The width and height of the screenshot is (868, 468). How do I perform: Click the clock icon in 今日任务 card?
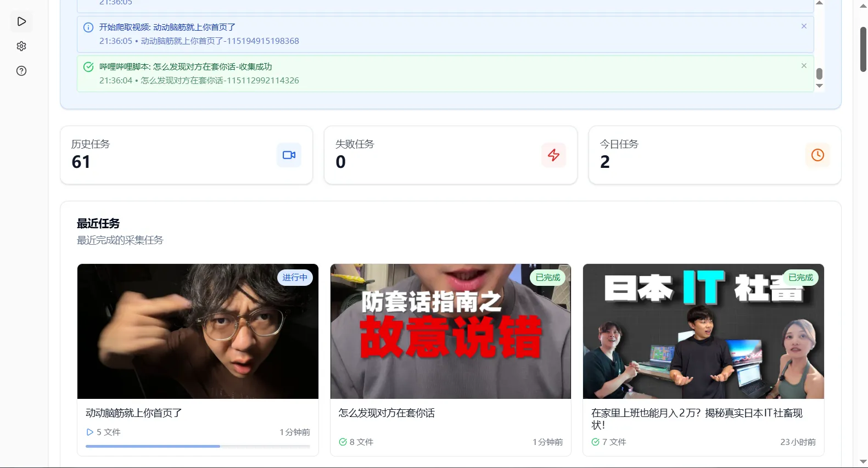[817, 155]
